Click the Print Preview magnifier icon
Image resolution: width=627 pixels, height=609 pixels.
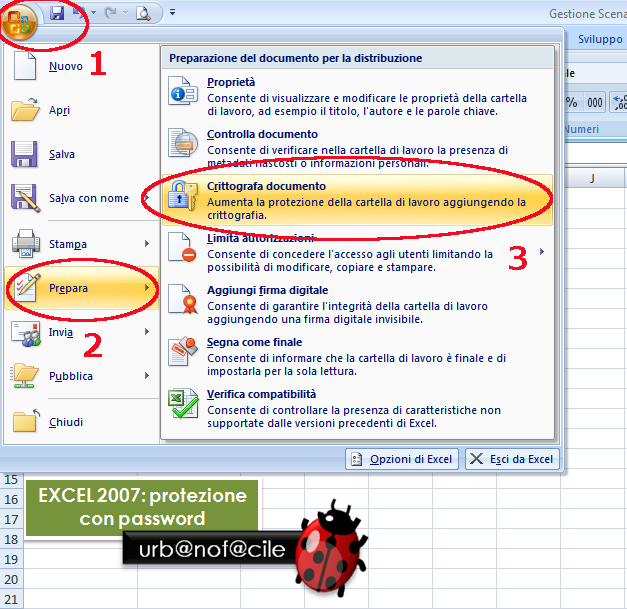pos(143,13)
